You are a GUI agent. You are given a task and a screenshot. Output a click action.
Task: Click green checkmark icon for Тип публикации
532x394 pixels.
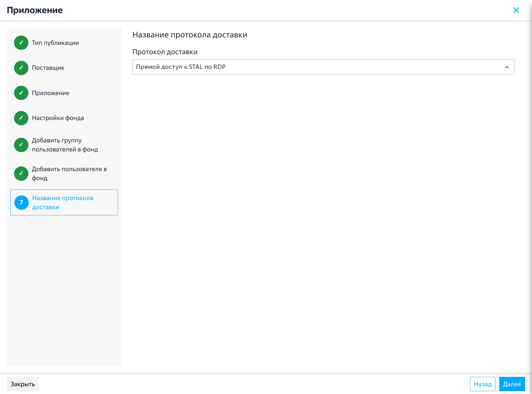point(21,43)
